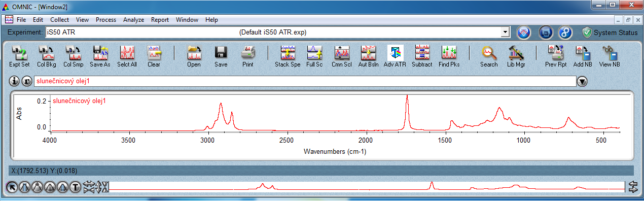
Task: Select the text annotation T tool
Action: (76, 187)
